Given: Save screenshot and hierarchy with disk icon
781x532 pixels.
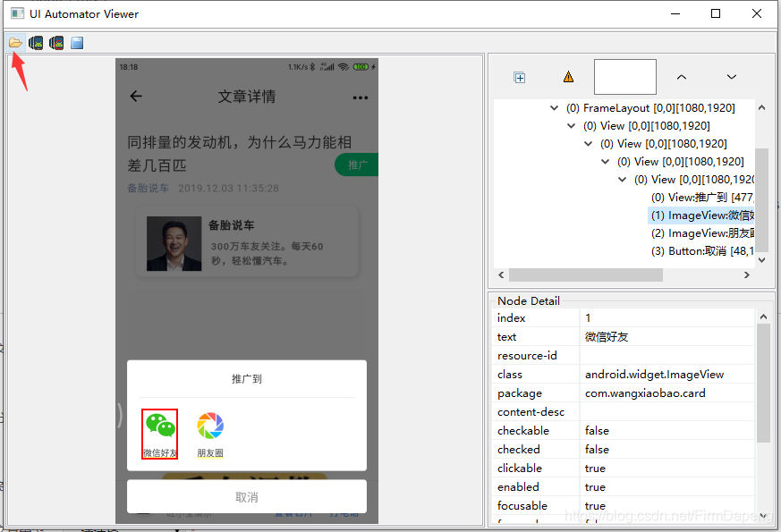Looking at the screenshot, I should point(76,41).
